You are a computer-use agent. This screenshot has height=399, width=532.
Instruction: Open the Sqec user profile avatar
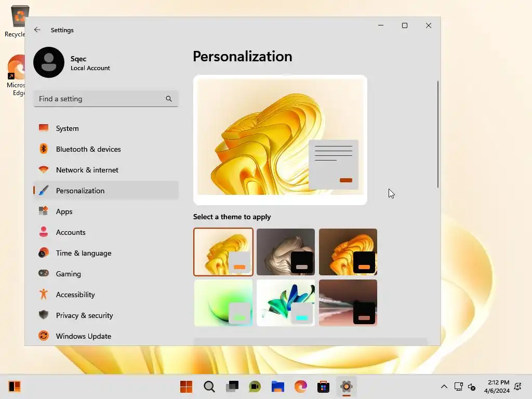tap(49, 62)
